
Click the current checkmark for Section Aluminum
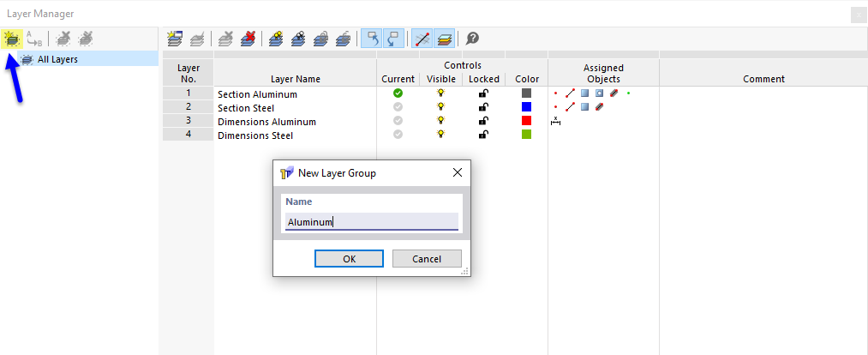[x=398, y=93]
